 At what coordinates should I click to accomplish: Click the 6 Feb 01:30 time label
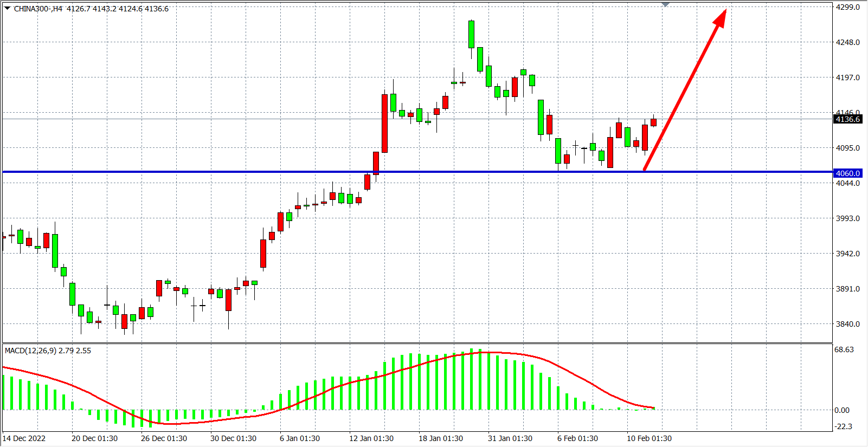577,438
